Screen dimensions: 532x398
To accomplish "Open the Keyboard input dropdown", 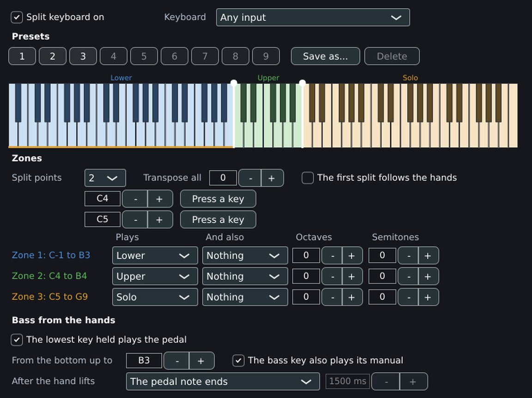I will coord(313,17).
